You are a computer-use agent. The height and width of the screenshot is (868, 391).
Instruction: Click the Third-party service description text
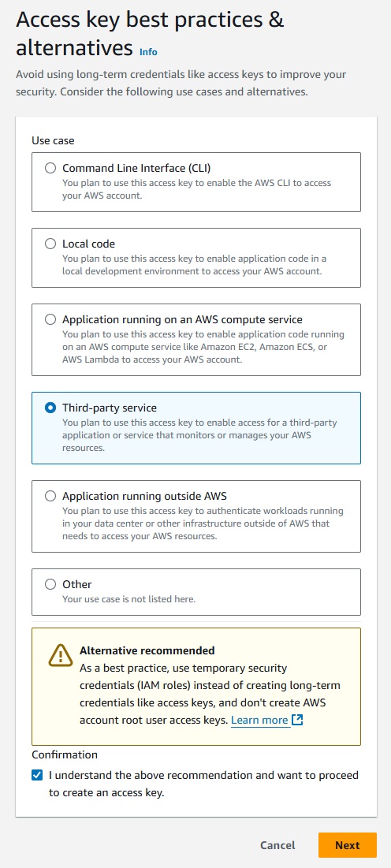(200, 435)
